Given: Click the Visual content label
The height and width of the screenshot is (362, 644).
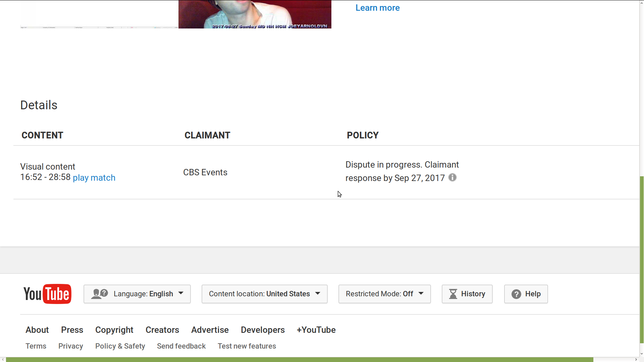Looking at the screenshot, I should [x=48, y=167].
